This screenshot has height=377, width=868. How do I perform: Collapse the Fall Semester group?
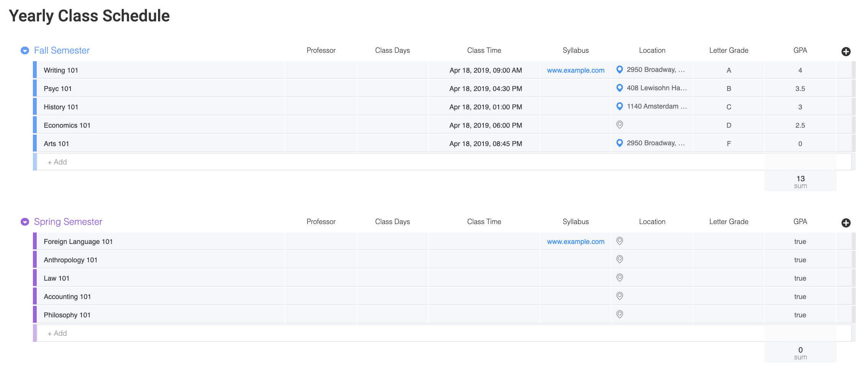[x=25, y=50]
